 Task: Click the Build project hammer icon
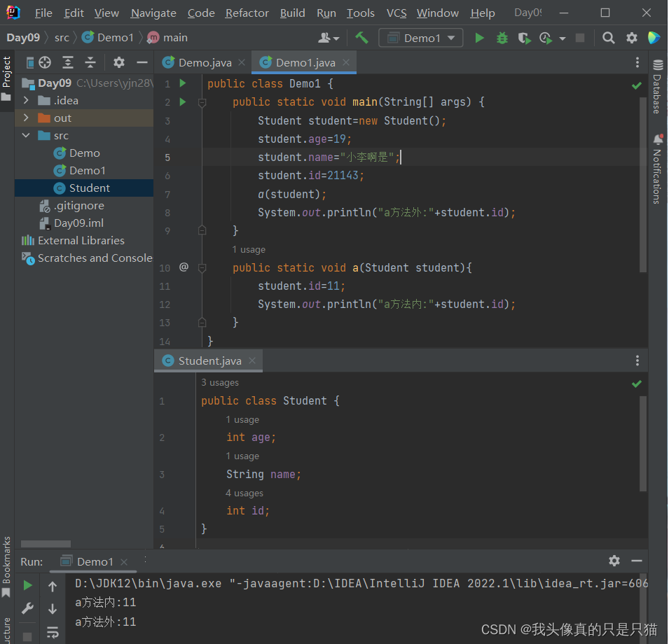(361, 38)
